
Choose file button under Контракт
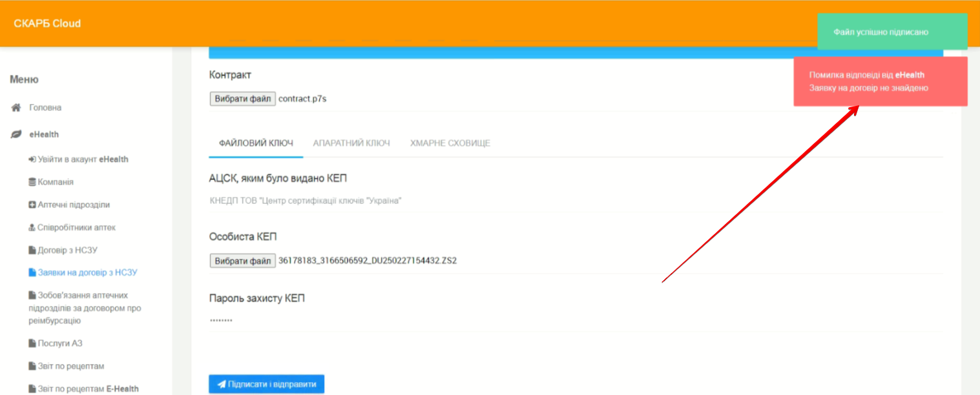pos(242,99)
